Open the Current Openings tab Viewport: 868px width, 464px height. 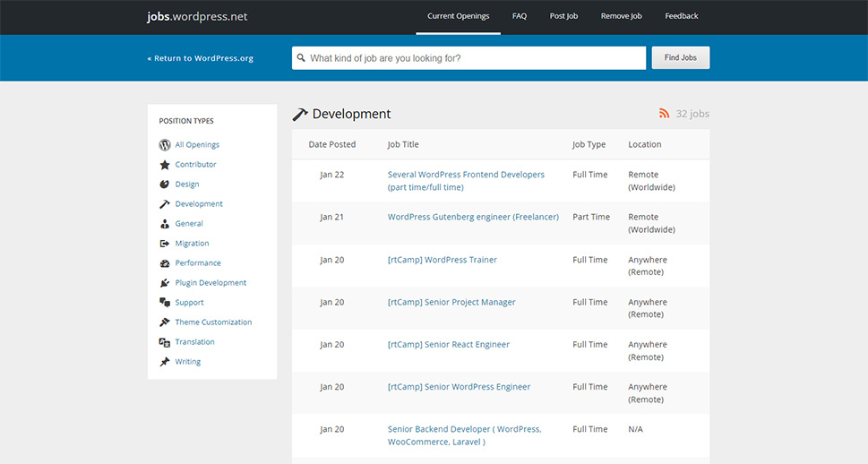[x=459, y=16]
